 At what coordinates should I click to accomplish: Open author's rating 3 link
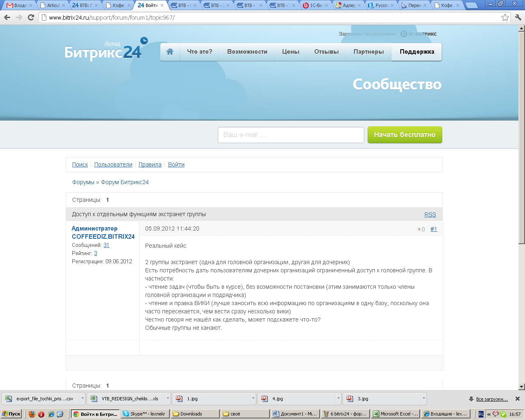coord(96,253)
